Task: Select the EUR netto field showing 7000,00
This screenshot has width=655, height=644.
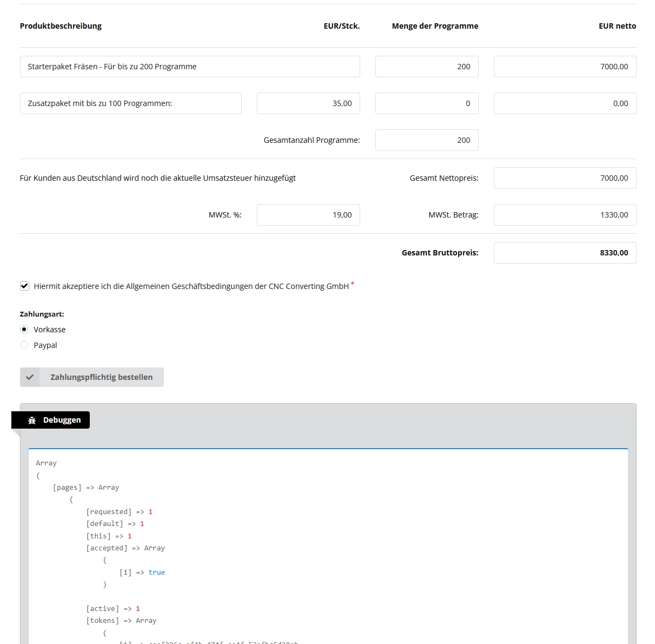Action: pyautogui.click(x=564, y=66)
